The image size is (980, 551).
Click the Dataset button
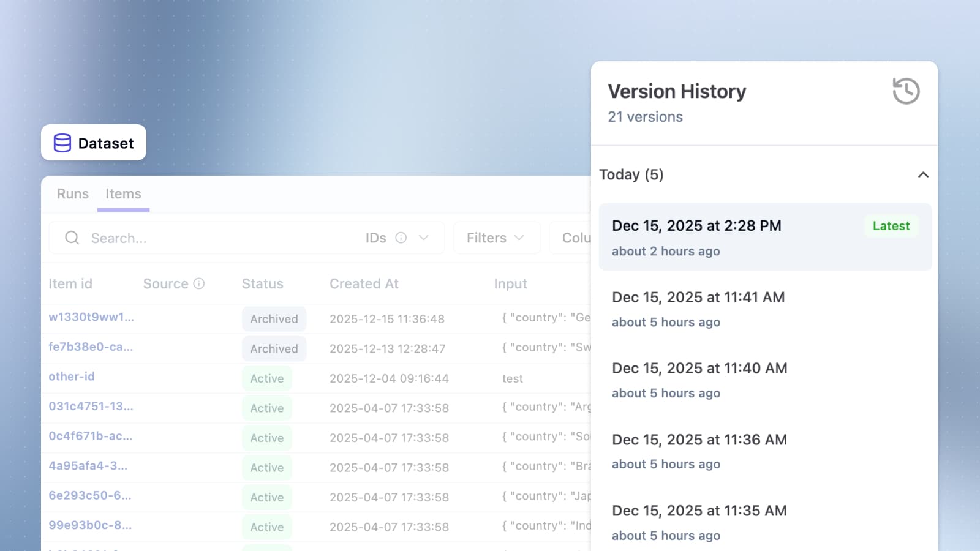click(93, 143)
